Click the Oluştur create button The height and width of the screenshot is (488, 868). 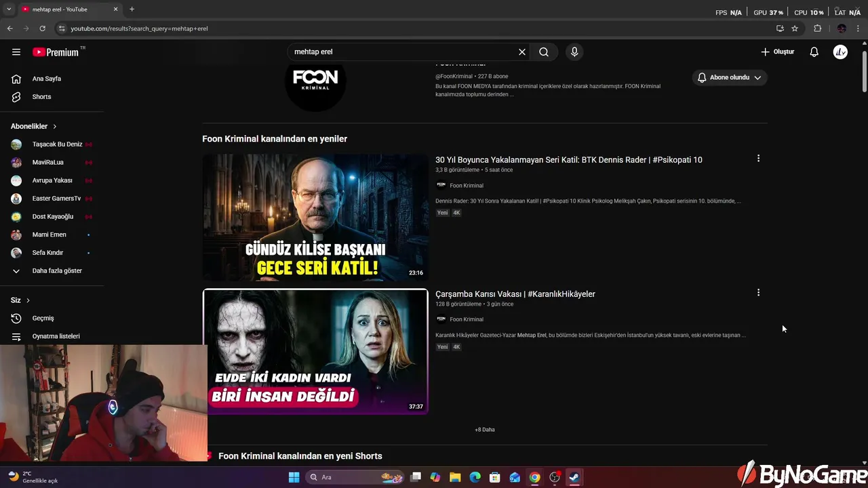click(777, 52)
